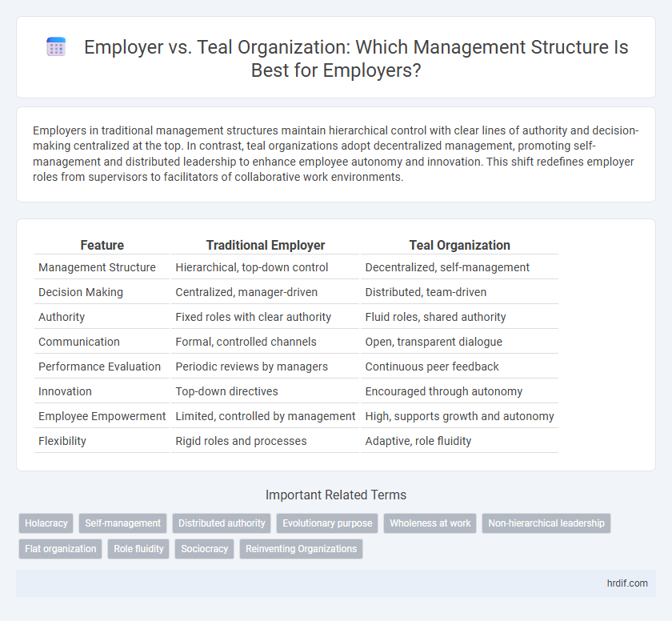Click 'High, supports growth and autonomy' cell
This screenshot has height=621, width=672.
pos(459,417)
